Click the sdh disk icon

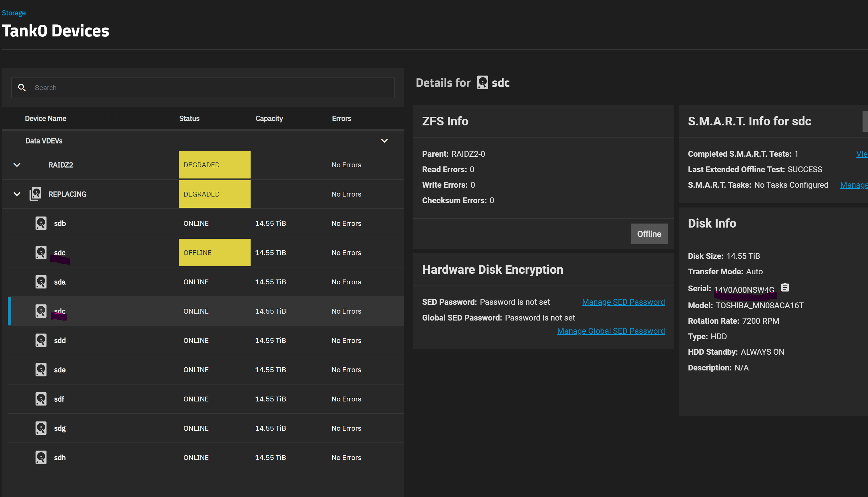41,457
